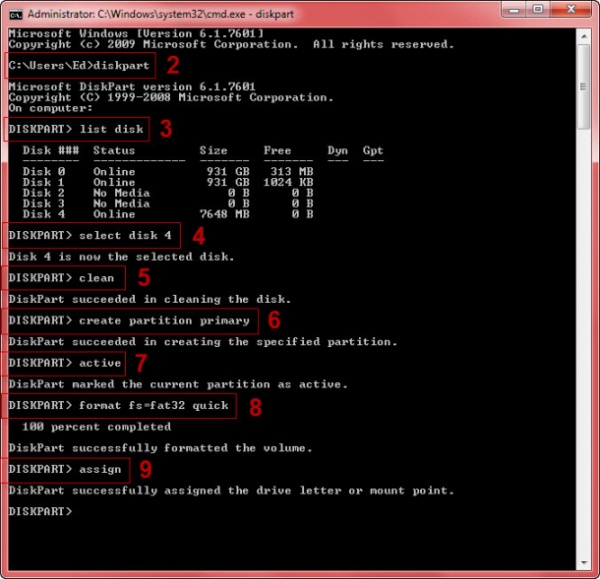Click the 'DISKPART> clean' command line
The width and height of the screenshot is (600, 579).
pyautogui.click(x=62, y=278)
